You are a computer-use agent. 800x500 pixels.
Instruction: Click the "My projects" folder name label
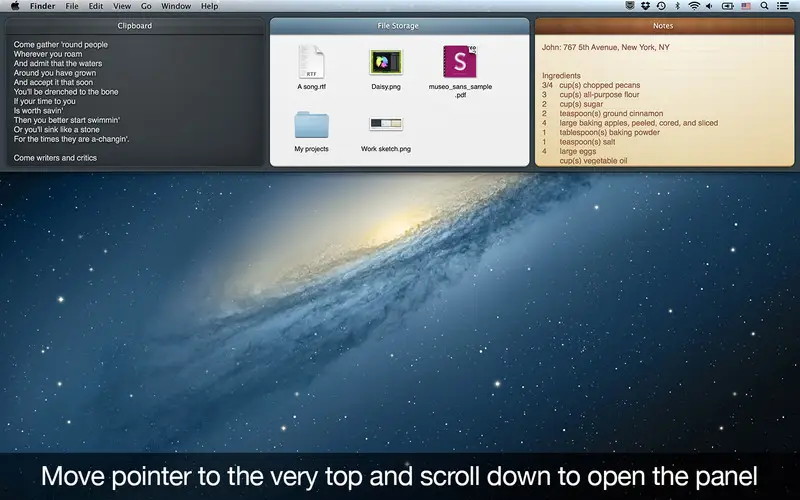[x=311, y=149]
